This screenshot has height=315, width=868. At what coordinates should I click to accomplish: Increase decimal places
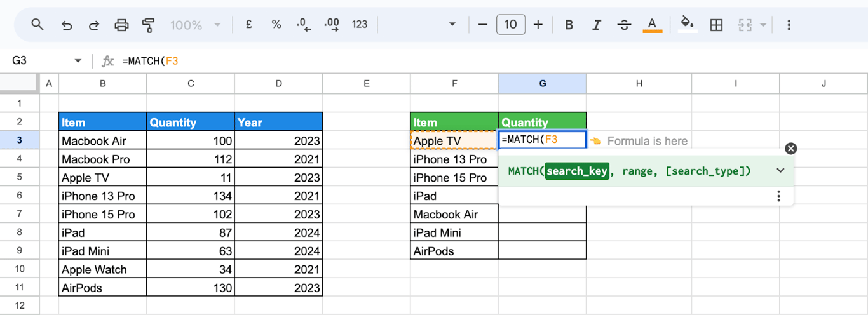point(331,25)
